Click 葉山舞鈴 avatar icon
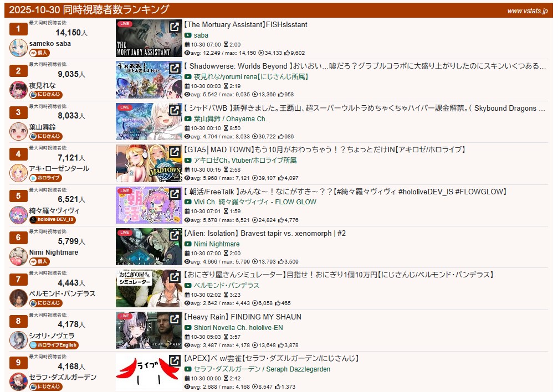This screenshot has height=392, width=558. [18, 132]
